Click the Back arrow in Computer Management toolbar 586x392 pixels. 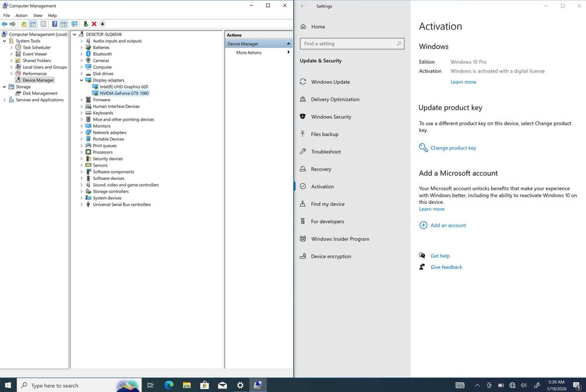(x=5, y=24)
